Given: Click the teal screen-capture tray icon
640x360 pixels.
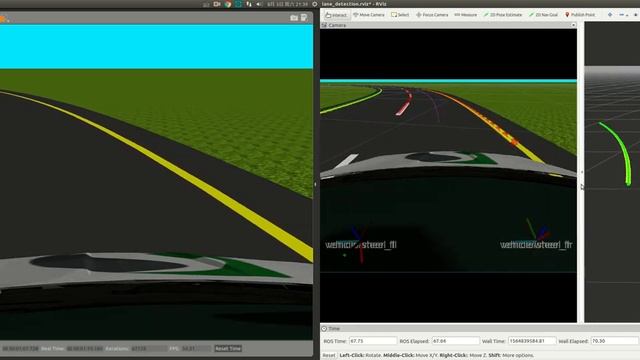Looking at the screenshot, I should click(238, 4).
